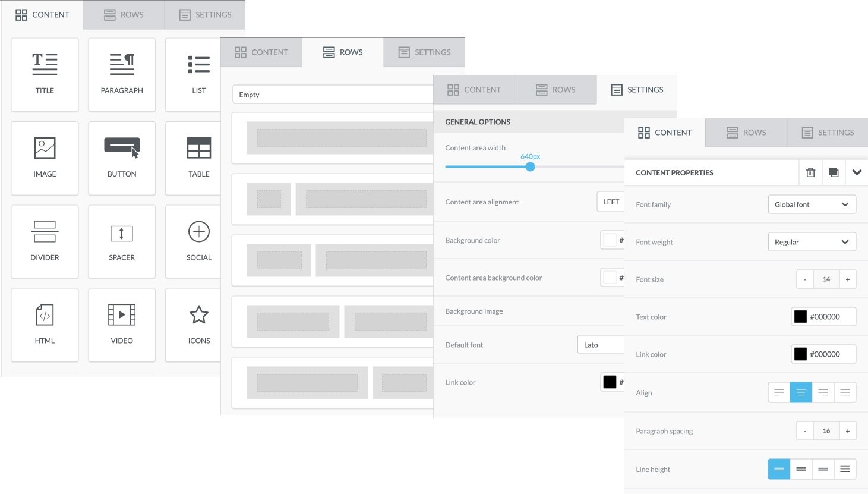Choose the HTML content block
Screen dimensions: 868x494
tap(45, 325)
